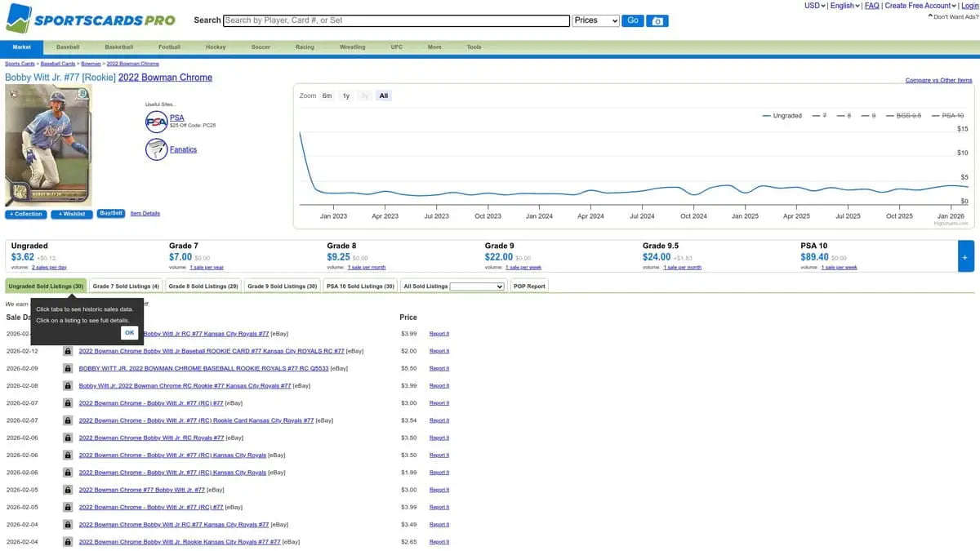Click Ungraded volume 2 sales per day
Viewport: 980px width, 551px height.
coord(50,267)
